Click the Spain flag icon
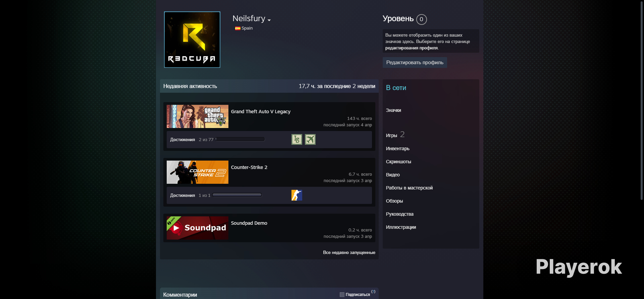Screen dimensions: 644x299 pos(238,28)
